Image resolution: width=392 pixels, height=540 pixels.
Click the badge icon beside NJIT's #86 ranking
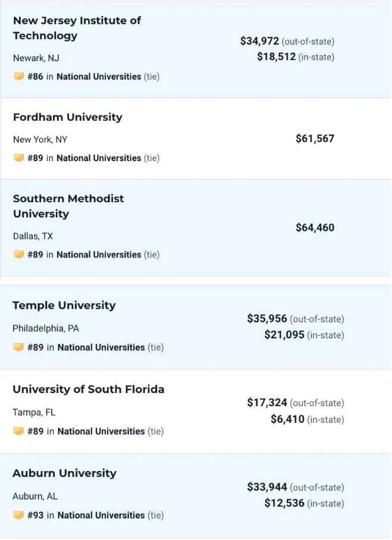(x=19, y=77)
